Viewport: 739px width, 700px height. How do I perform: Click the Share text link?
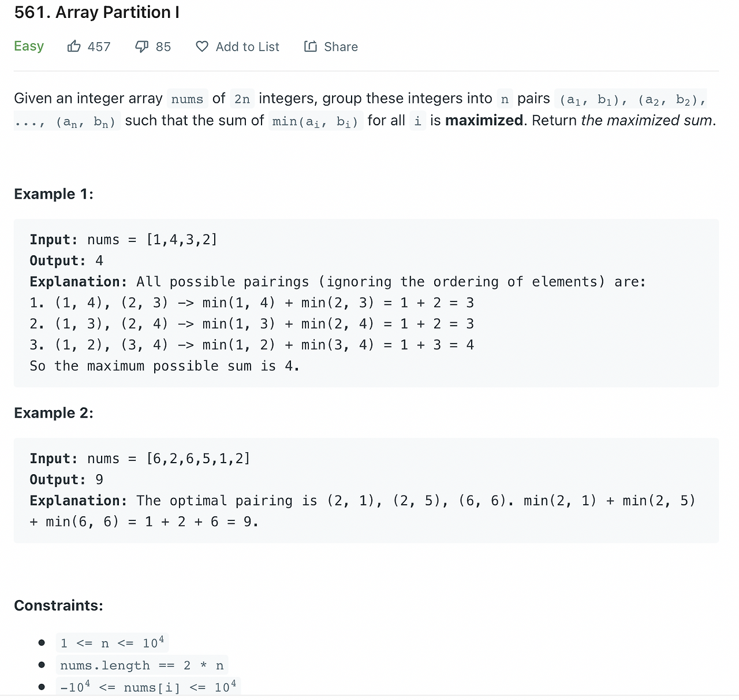pos(341,46)
